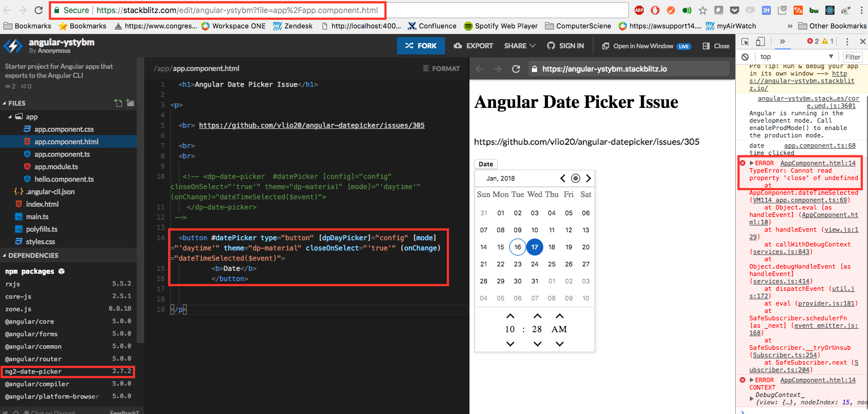The width and height of the screenshot is (868, 414).
Task: Increment the hour with the up stepper
Action: pyautogui.click(x=510, y=315)
